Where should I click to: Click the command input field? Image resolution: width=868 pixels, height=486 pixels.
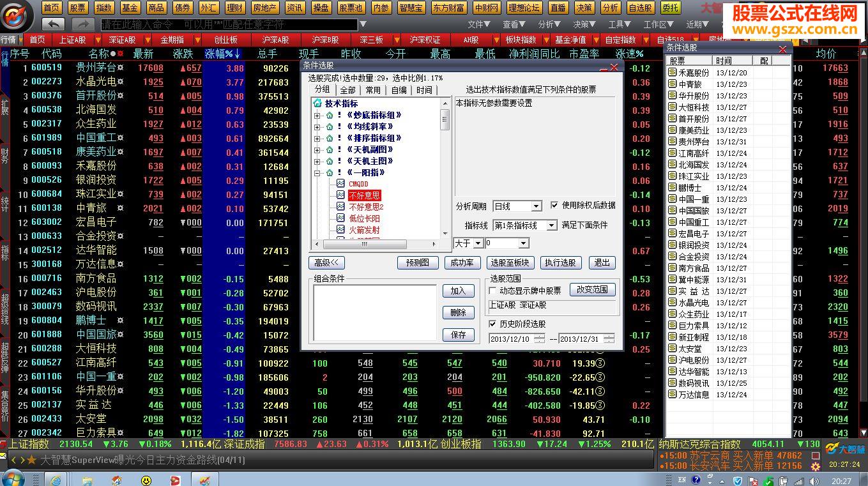click(229, 25)
